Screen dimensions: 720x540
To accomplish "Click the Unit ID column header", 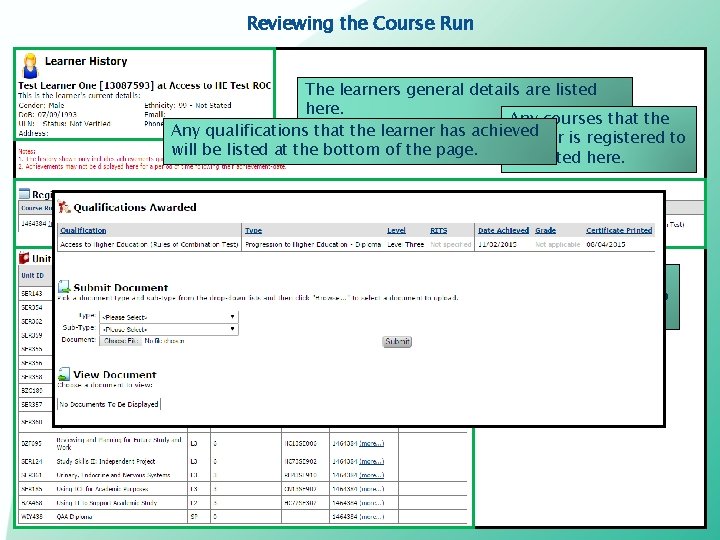I will [x=33, y=276].
